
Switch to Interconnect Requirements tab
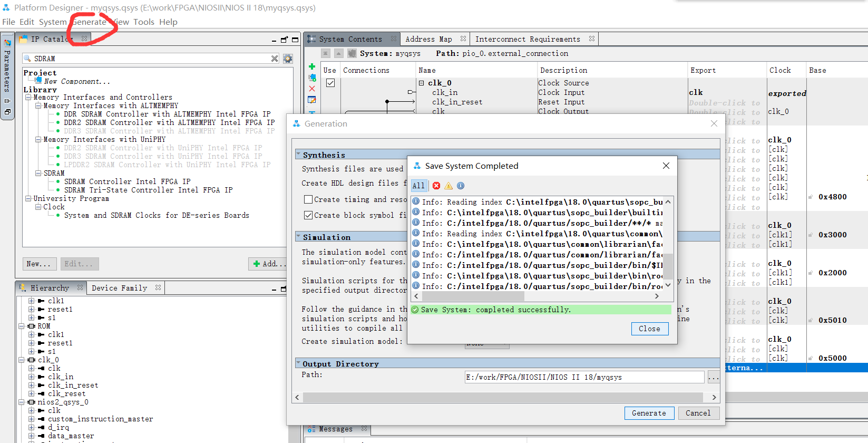point(528,39)
